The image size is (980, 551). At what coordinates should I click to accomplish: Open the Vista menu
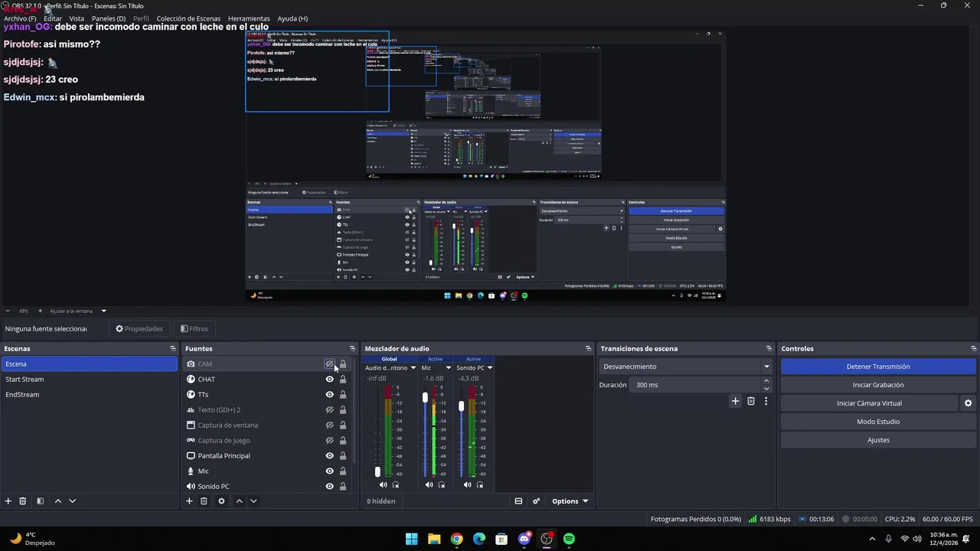pos(77,18)
